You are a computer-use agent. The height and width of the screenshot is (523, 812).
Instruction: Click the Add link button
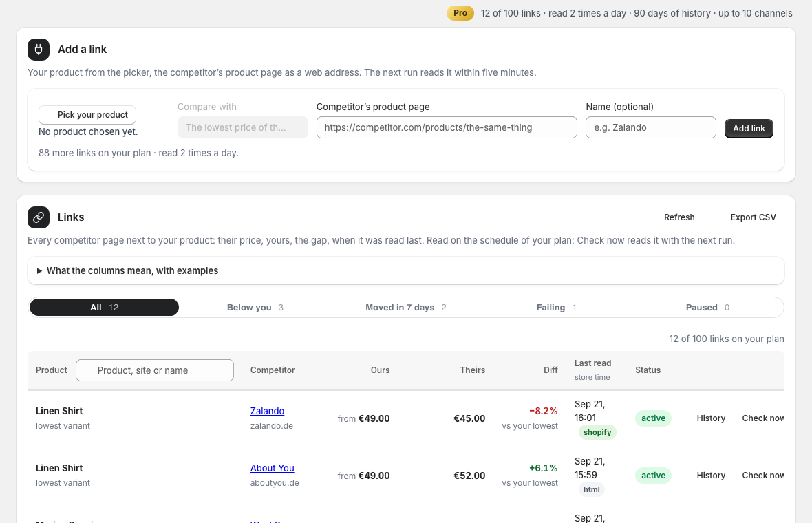[x=749, y=129]
